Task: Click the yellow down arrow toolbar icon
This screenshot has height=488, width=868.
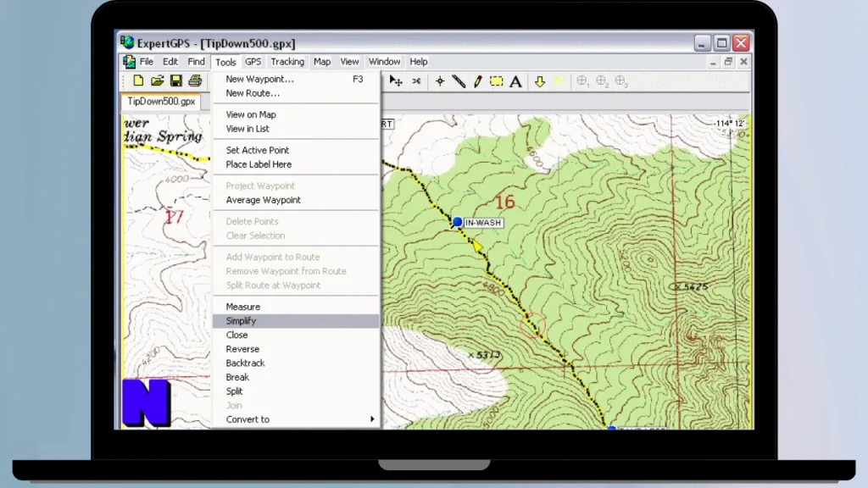Action: pyautogui.click(x=540, y=81)
